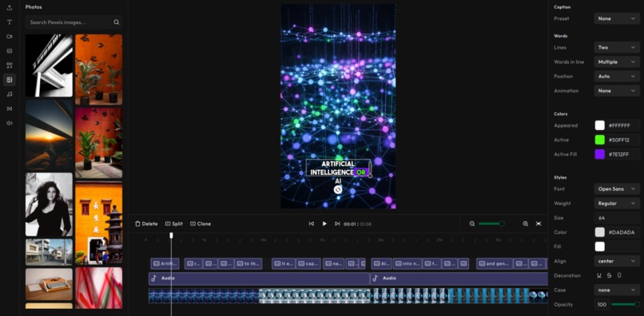Select the "to th..." caption clip
The image size is (644, 316).
point(248,263)
